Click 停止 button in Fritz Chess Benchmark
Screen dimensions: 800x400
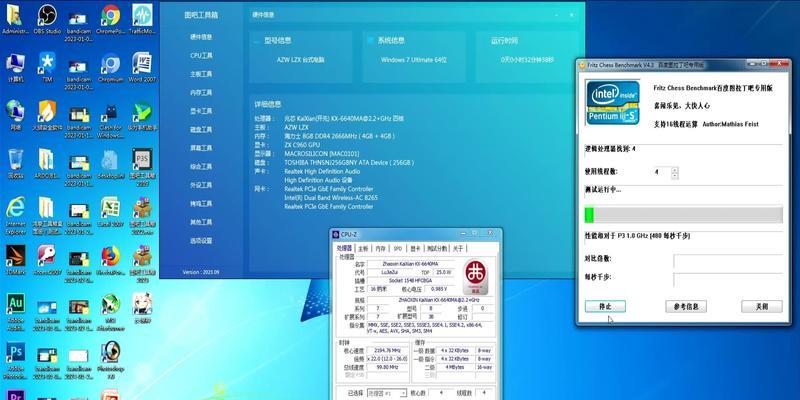(x=605, y=307)
